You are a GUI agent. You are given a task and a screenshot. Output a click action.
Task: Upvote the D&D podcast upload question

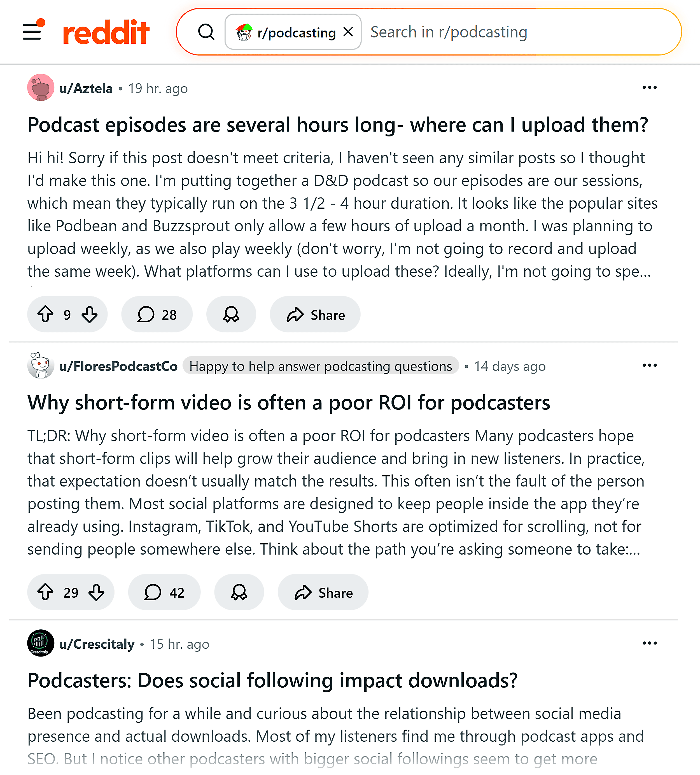[x=46, y=315]
